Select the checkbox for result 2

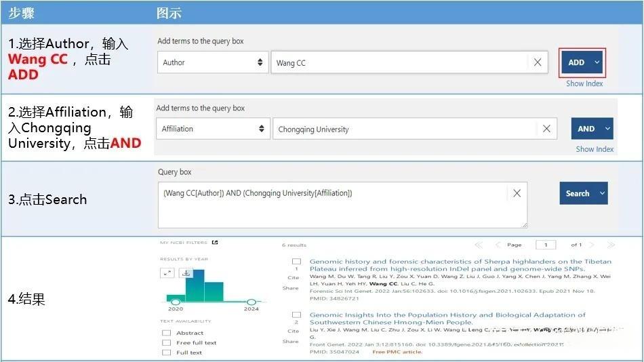click(296, 315)
